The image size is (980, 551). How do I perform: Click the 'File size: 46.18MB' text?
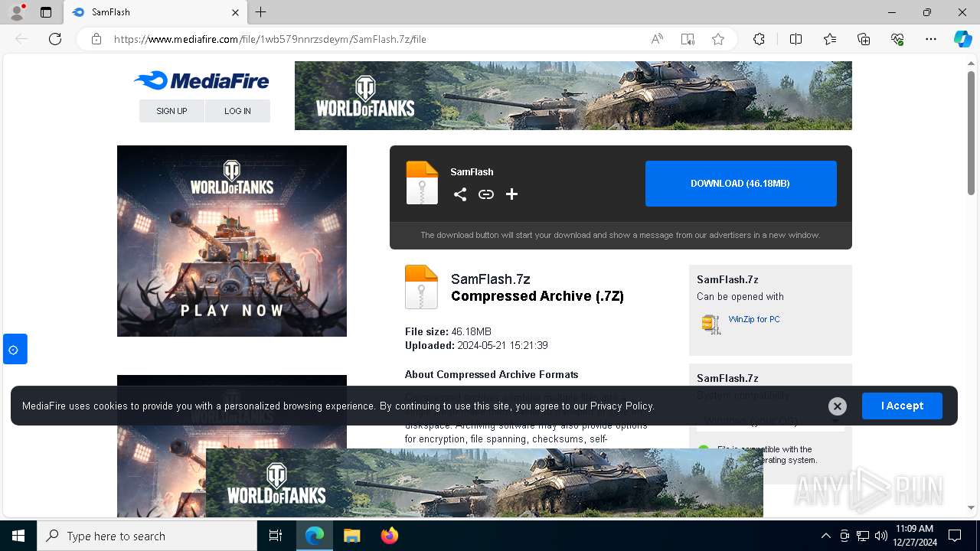448,331
